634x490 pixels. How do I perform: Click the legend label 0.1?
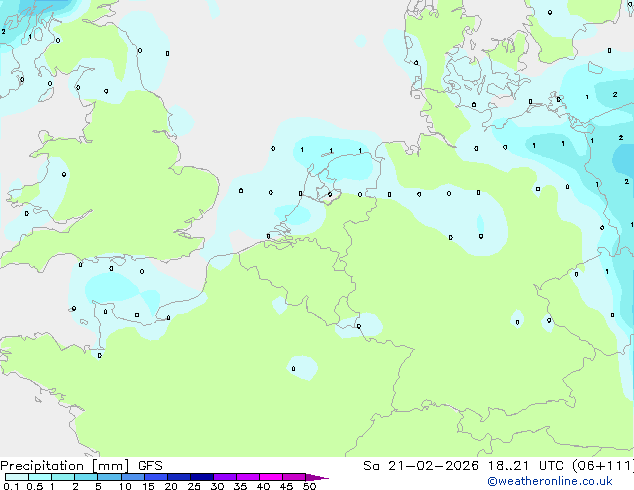point(11,486)
